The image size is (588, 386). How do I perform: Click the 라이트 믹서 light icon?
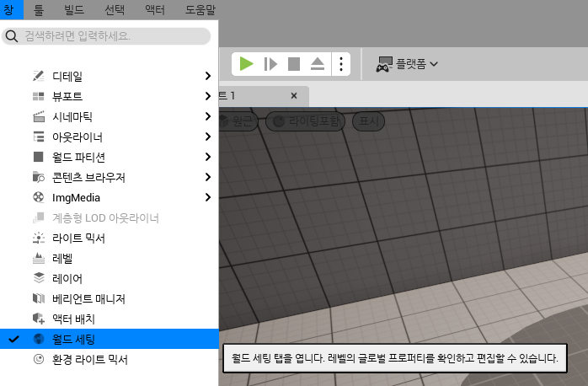(x=38, y=238)
